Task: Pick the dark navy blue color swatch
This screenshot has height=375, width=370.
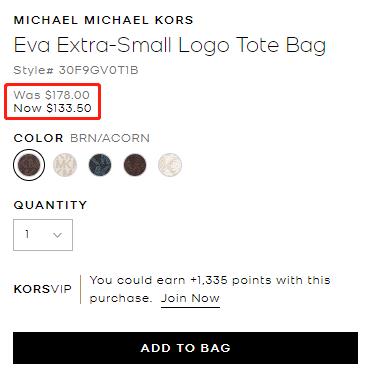Action: [100, 165]
